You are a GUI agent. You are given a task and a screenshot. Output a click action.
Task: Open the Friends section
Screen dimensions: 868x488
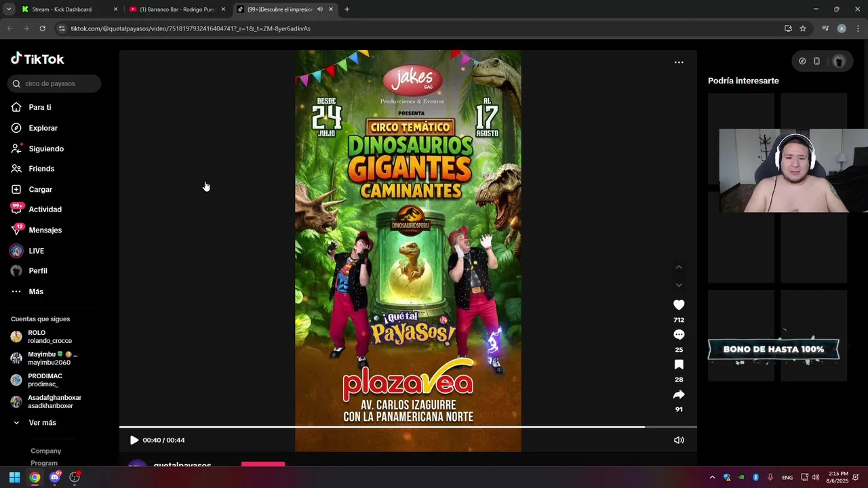pos(33,169)
